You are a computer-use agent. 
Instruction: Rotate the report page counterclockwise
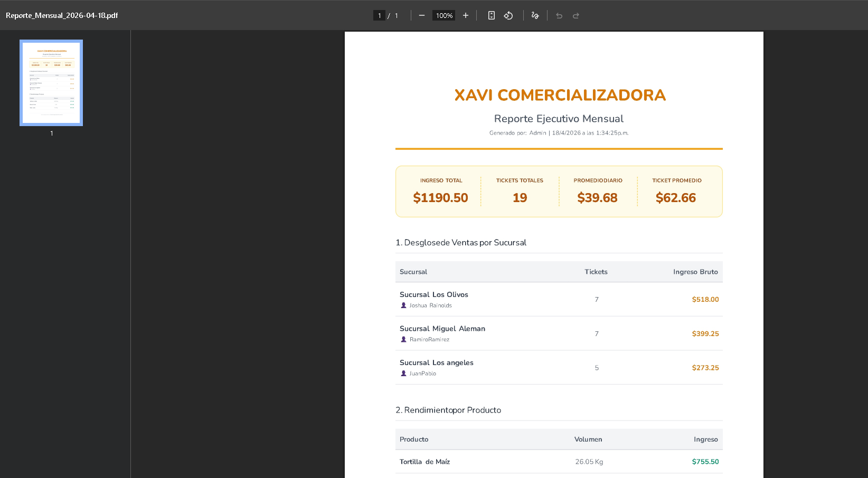point(508,15)
